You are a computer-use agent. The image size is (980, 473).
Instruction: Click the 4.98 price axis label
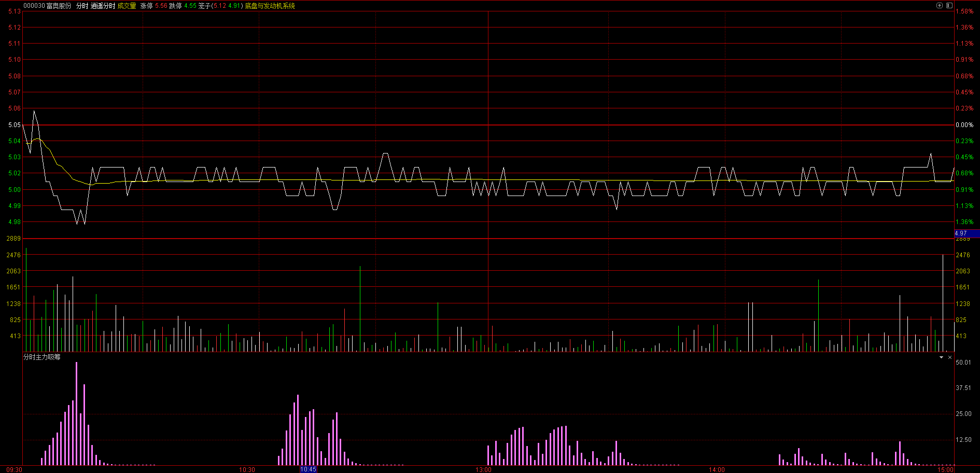[15, 221]
